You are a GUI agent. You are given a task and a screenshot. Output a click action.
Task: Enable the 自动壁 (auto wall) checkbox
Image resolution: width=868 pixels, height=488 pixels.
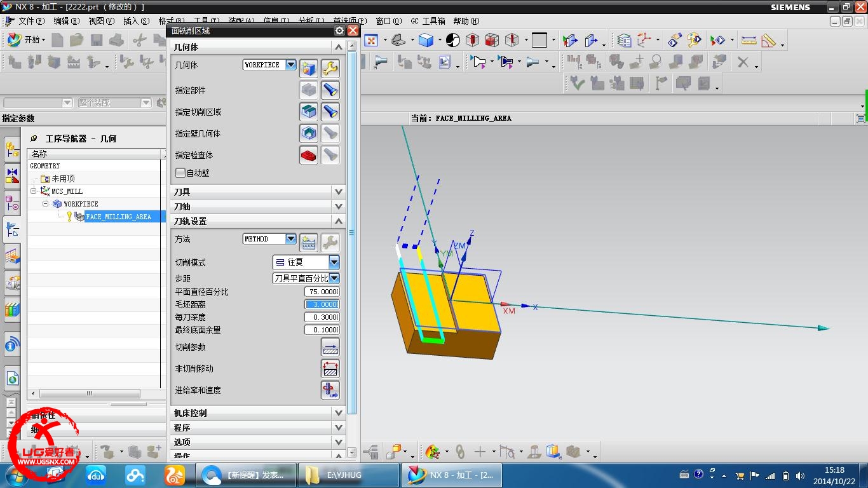(x=180, y=173)
